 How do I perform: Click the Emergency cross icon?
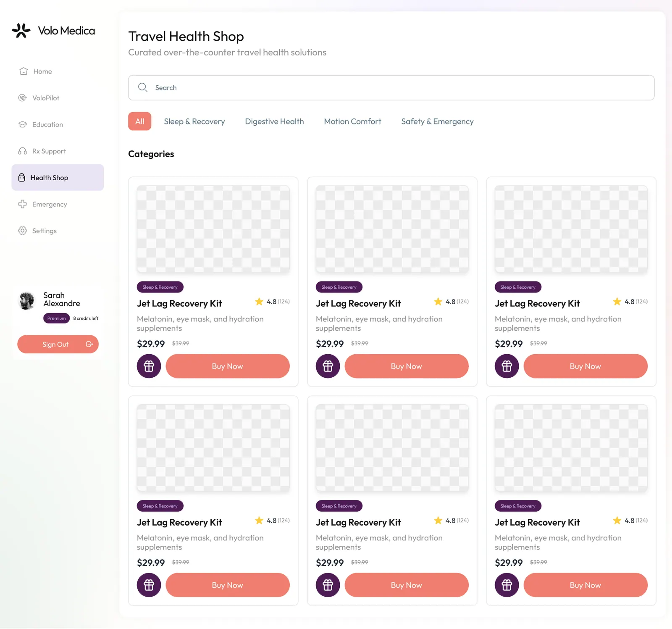pyautogui.click(x=23, y=204)
